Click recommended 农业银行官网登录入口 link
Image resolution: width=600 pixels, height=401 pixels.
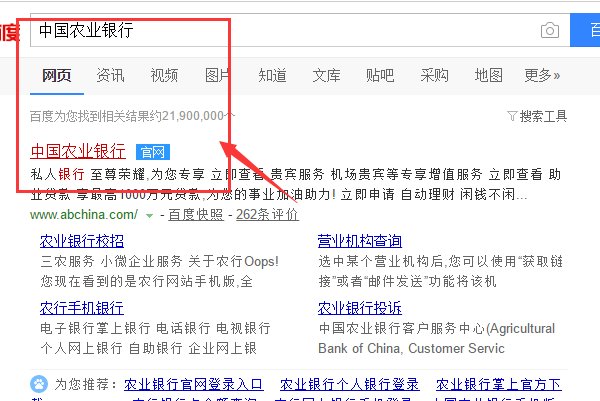click(194, 385)
